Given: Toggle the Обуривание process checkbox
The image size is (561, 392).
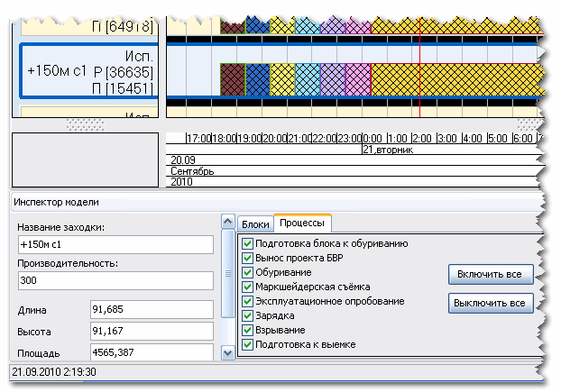Looking at the screenshot, I should (247, 273).
